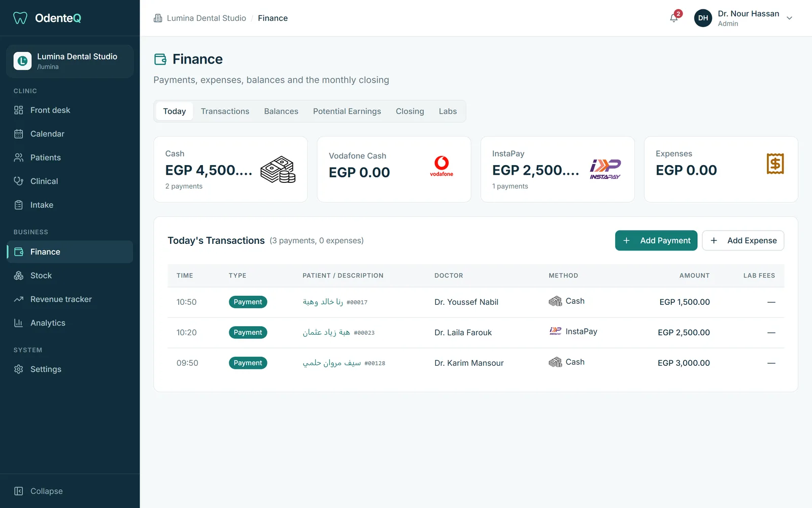Screen dimensions: 812x508
Task: Click the Finance breadcrumb text
Action: [x=273, y=18]
